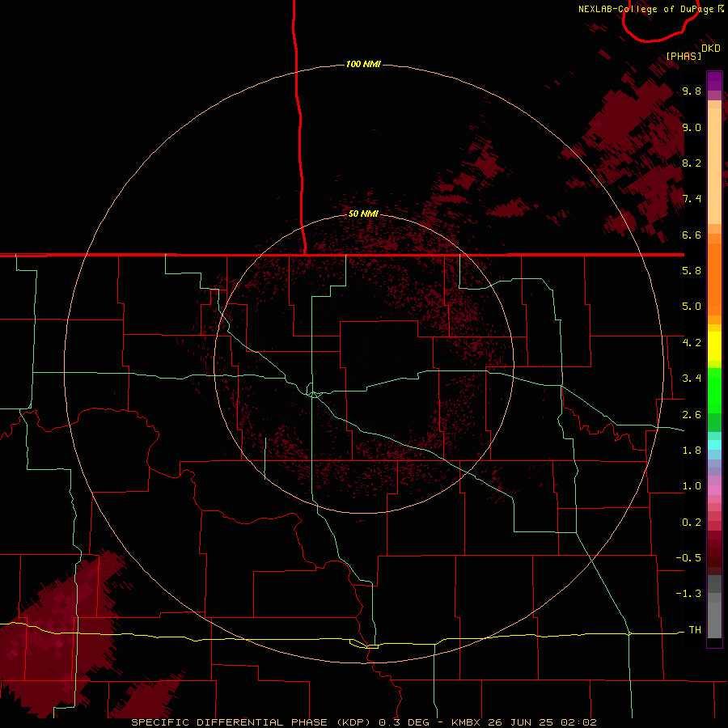Click the 5.0 value on color scale
This screenshot has width=728, height=728.
pos(692,307)
